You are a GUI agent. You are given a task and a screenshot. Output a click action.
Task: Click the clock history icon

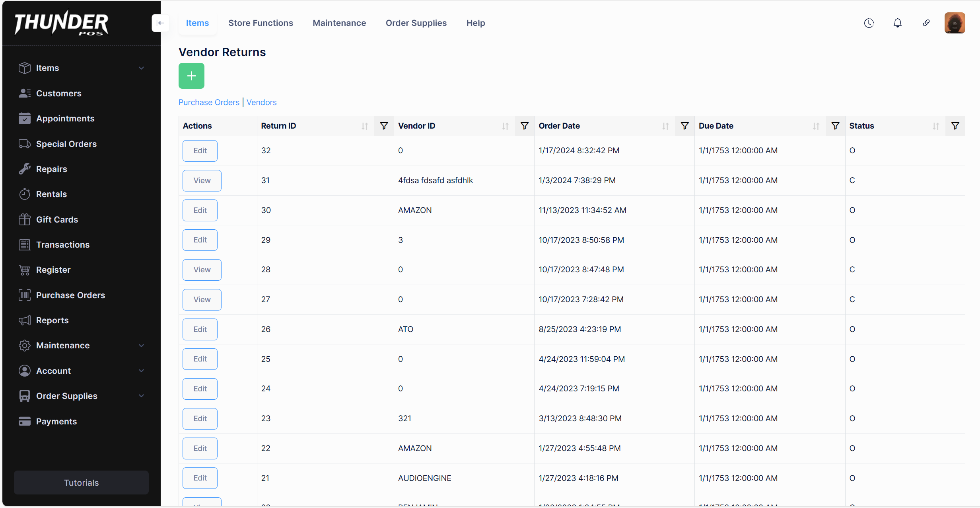[x=869, y=23]
